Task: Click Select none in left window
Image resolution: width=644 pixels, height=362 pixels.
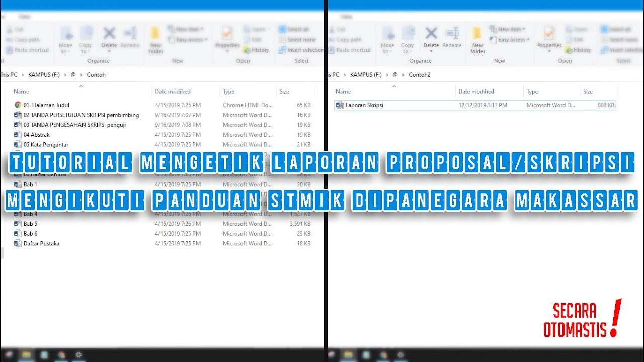Action: click(x=297, y=40)
